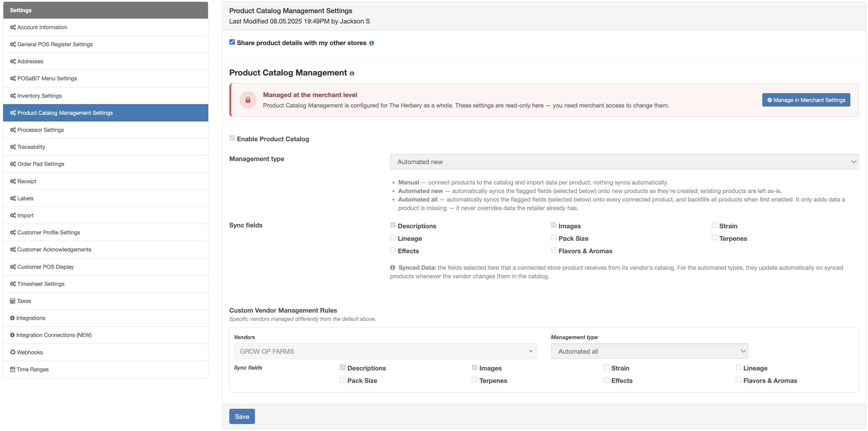
Task: Click the recycle icon beside Webhooks
Action: pos(12,352)
